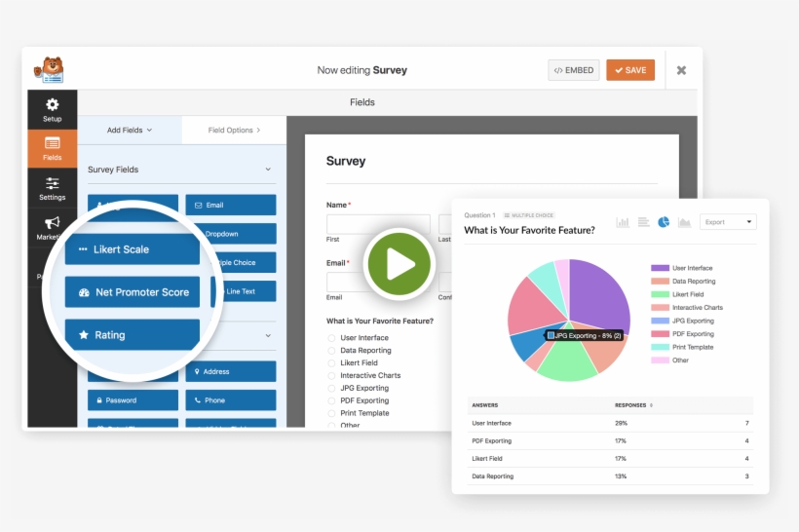The width and height of the screenshot is (799, 532).
Task: Click the Survey form title
Action: pos(346,161)
